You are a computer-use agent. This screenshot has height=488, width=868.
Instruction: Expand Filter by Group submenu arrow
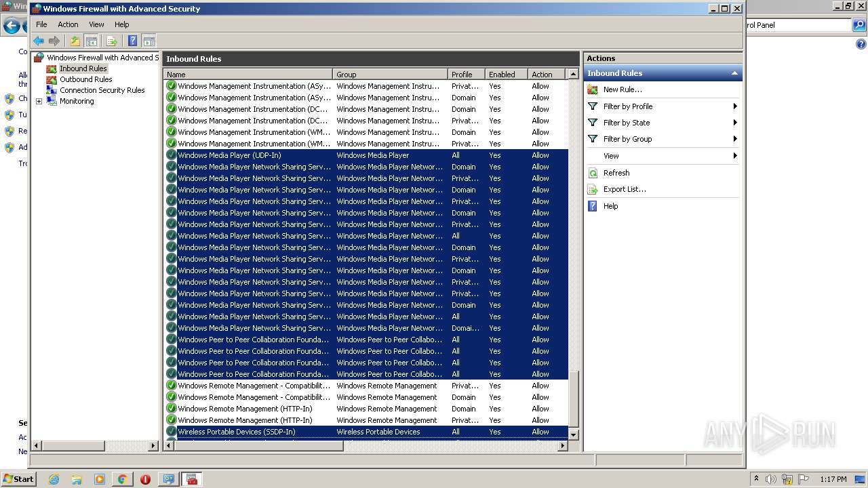[x=735, y=139]
